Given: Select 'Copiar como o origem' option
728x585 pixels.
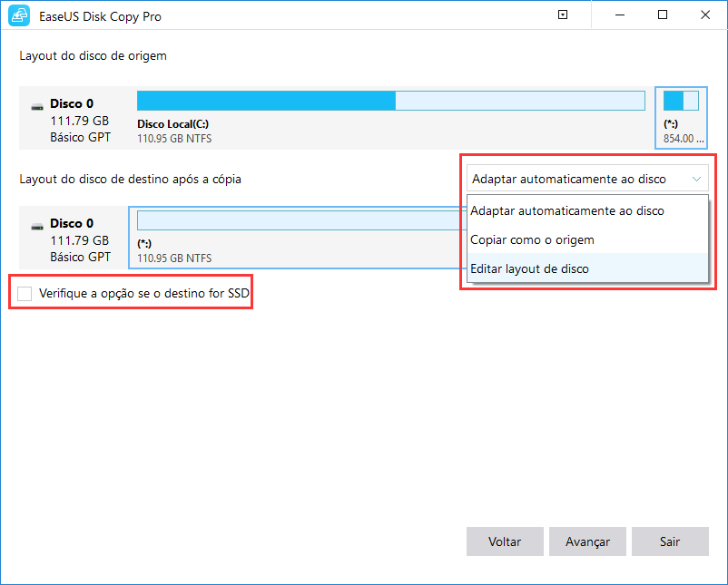Looking at the screenshot, I should (x=587, y=239).
